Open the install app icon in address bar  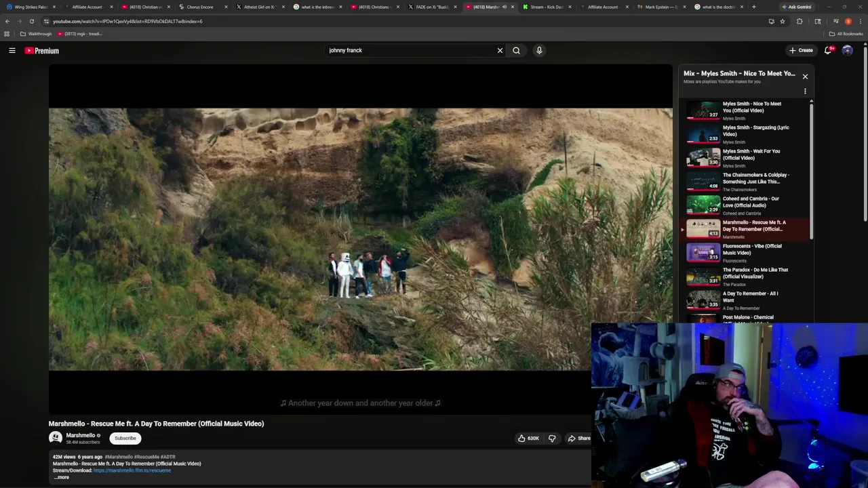771,21
